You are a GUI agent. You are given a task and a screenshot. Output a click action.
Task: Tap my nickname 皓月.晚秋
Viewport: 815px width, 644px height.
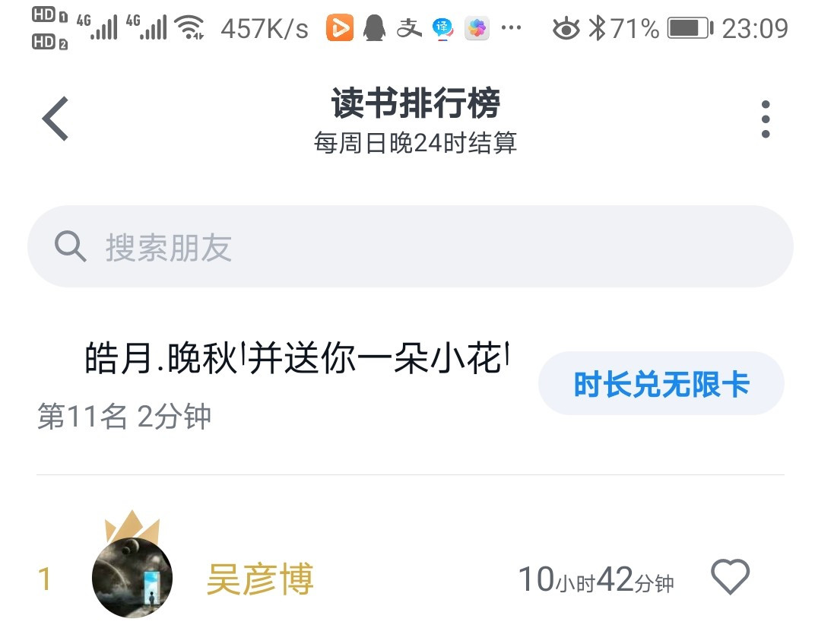pos(160,359)
